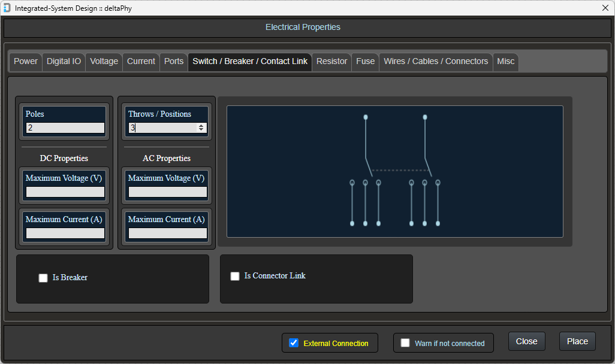Increase Throws / Positions with up arrow
The height and width of the screenshot is (364, 615).
click(201, 126)
